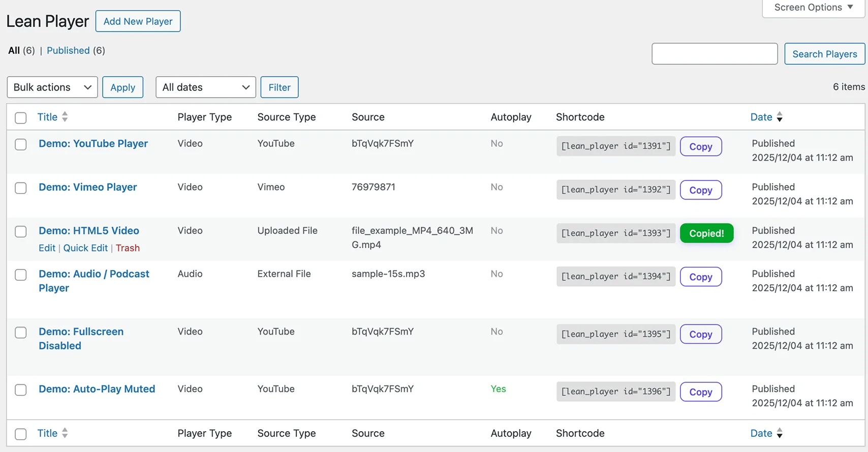868x452 pixels.
Task: Move Demo: HTML5 Video to Trash
Action: tap(128, 248)
